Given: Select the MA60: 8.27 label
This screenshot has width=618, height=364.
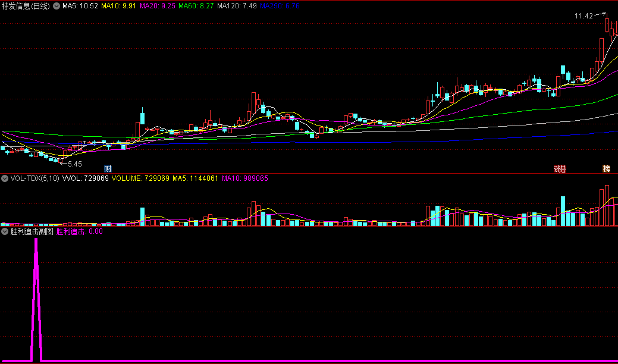Looking at the screenshot, I should click(196, 6).
